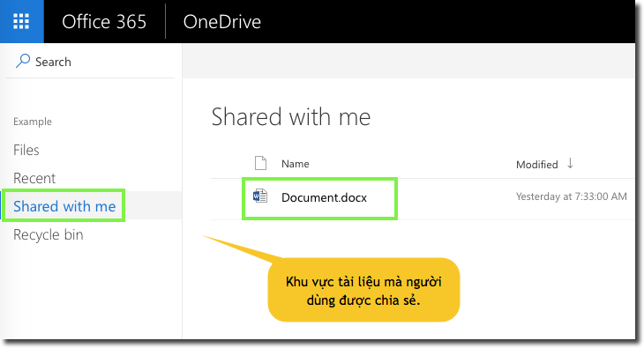Click the Yesterday at 7:33:00 AM timestamp
Image resolution: width=644 pixels, height=348 pixels.
(572, 196)
